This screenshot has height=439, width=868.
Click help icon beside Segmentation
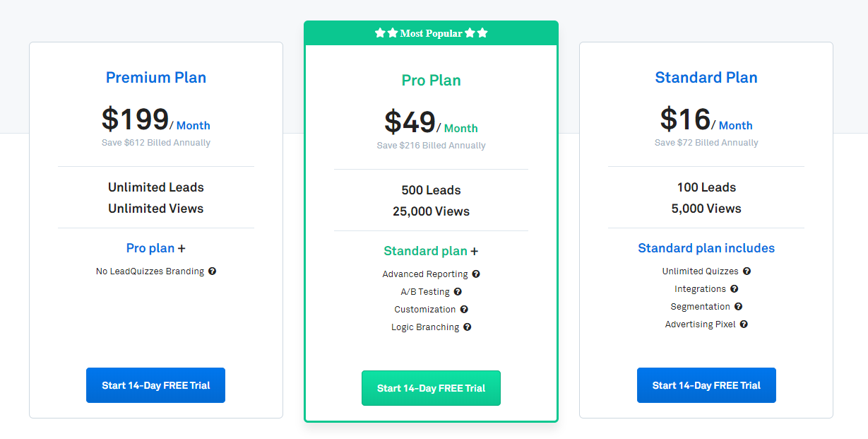coord(738,307)
